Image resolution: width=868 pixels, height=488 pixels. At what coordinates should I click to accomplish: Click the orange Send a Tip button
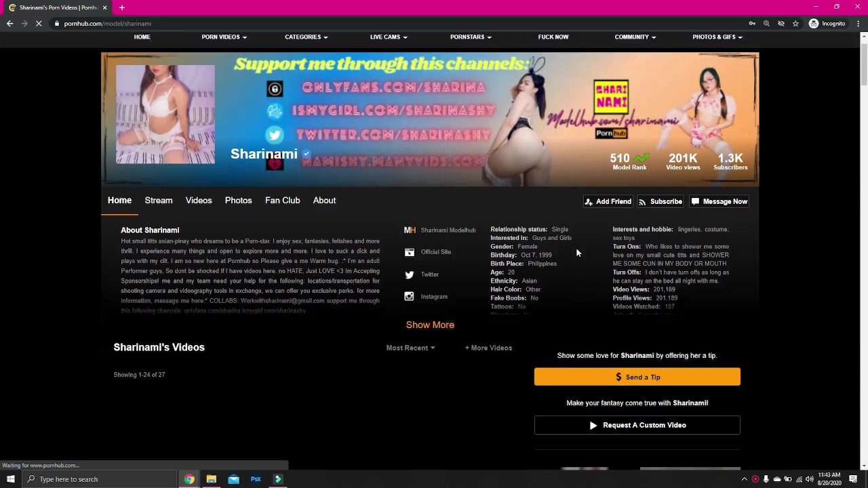(637, 377)
